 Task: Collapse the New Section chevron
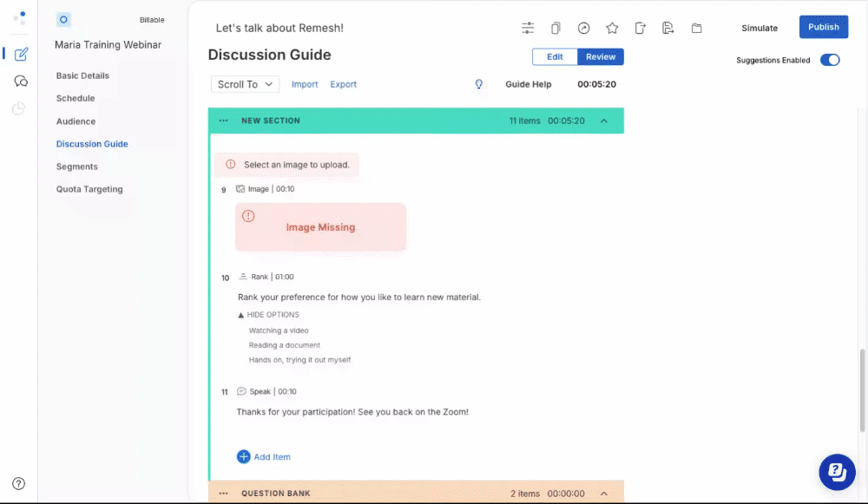click(604, 121)
